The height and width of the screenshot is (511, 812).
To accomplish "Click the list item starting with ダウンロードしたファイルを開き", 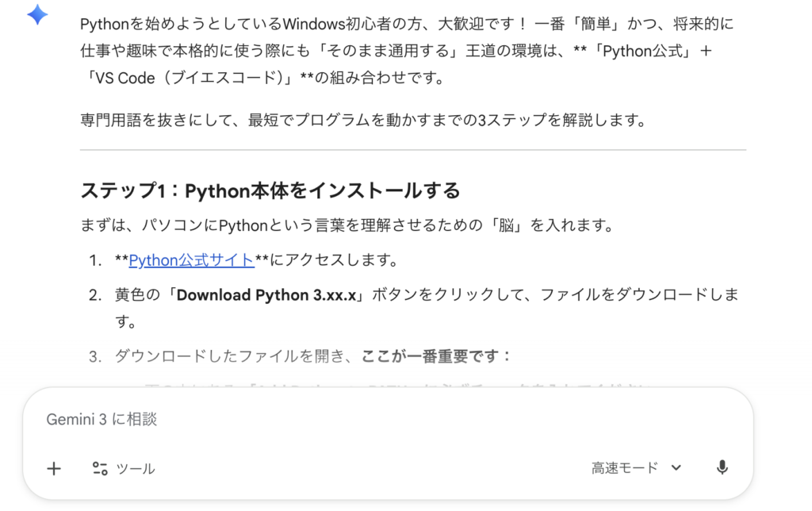I will pyautogui.click(x=238, y=356).
